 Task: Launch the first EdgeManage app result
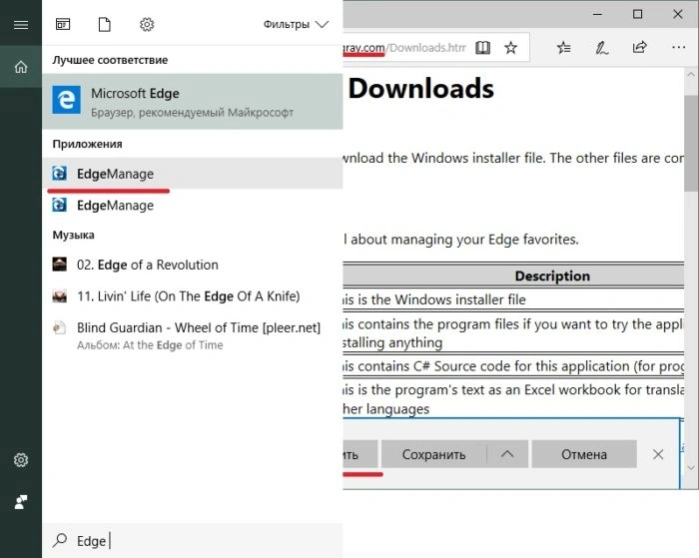click(193, 173)
